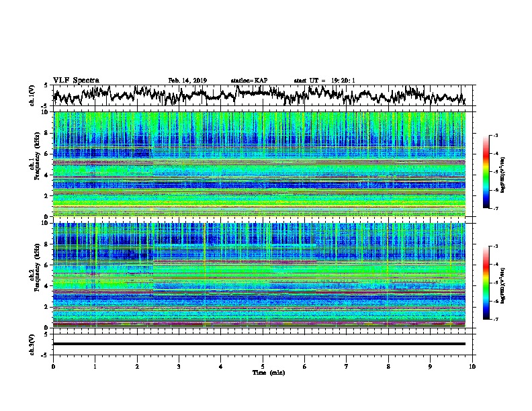Screen dimensions: 532x411
Task: Select the date label "Feb. 14, 2019"
Action: (x=187, y=81)
